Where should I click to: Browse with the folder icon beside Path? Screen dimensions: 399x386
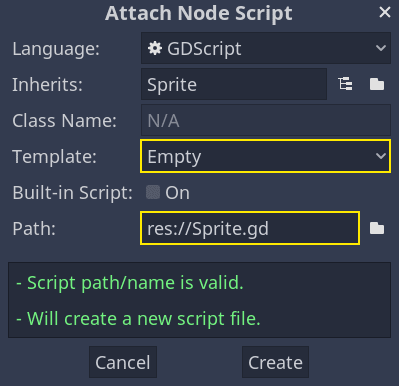pyautogui.click(x=377, y=228)
